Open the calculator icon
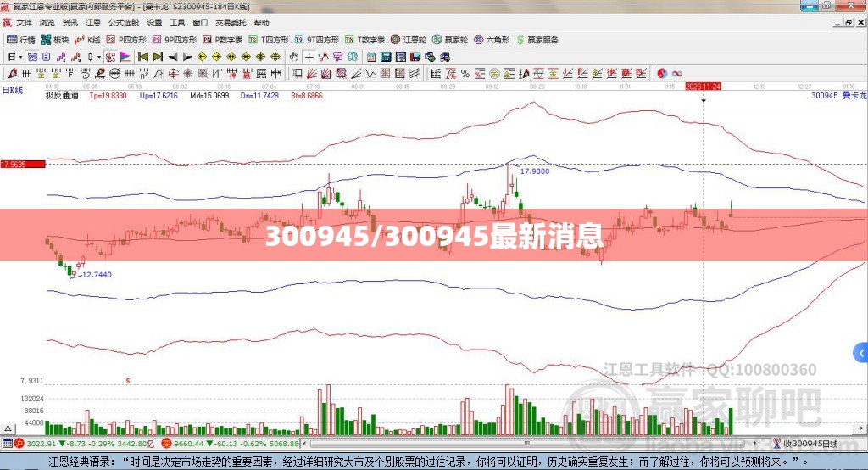The height and width of the screenshot is (470, 868). coord(386,57)
